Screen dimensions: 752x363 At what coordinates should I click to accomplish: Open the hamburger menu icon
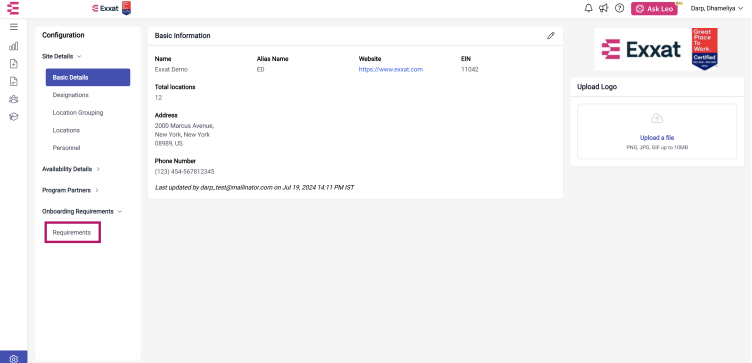click(13, 27)
